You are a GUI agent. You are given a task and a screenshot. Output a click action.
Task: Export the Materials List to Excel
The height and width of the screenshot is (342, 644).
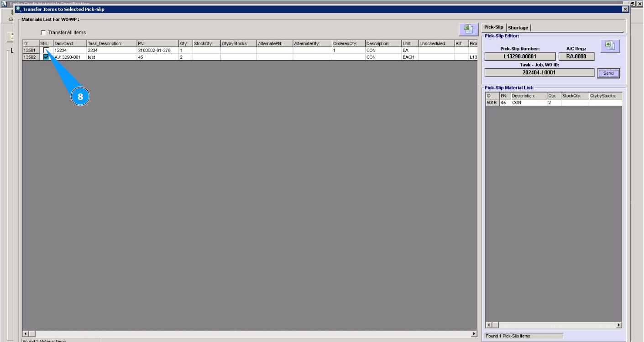tap(468, 29)
